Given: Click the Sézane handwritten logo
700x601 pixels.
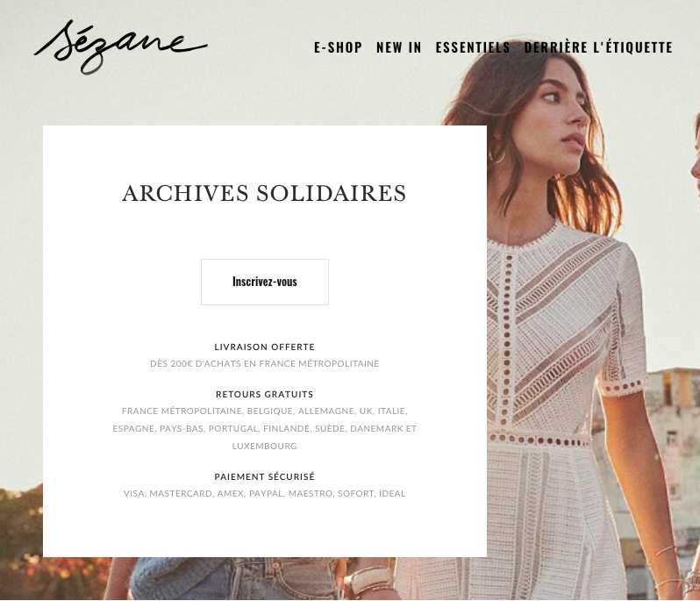Looking at the screenshot, I should pyautogui.click(x=120, y=47).
